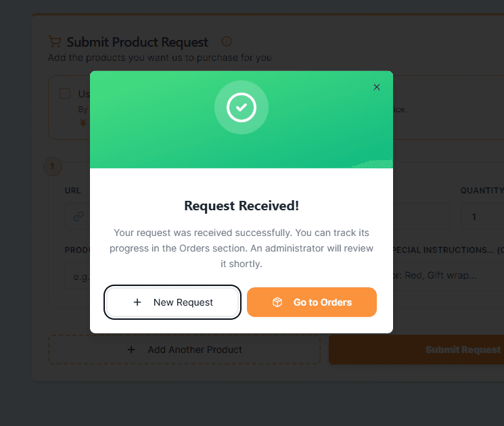Click the plus icon on Add Another Product

pyautogui.click(x=131, y=350)
